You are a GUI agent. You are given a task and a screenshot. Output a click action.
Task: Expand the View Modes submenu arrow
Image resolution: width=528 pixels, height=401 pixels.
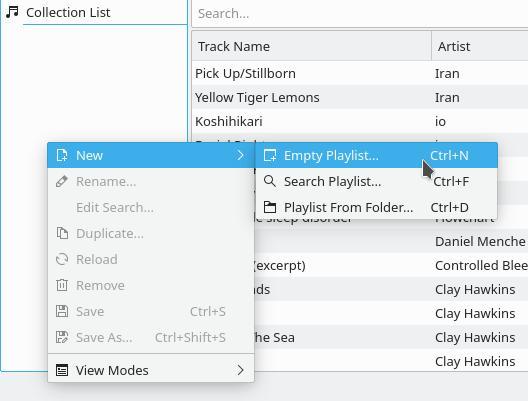pyautogui.click(x=240, y=370)
